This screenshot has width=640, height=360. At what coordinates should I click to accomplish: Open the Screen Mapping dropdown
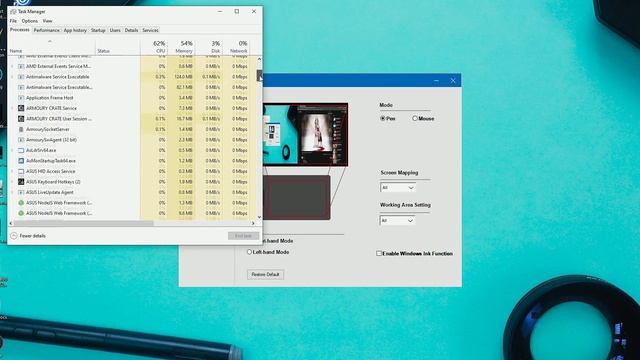tap(398, 188)
